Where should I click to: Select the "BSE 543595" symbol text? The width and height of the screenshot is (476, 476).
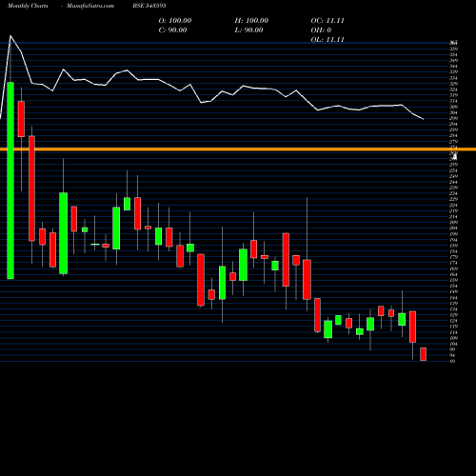tap(149, 6)
